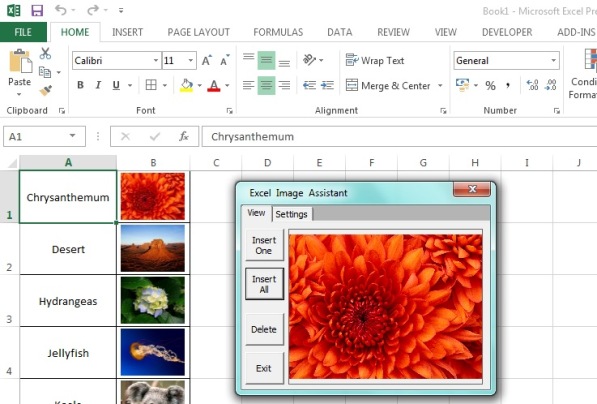Open Conditional Formatting icon
This screenshot has height=404, width=597.
[590, 60]
